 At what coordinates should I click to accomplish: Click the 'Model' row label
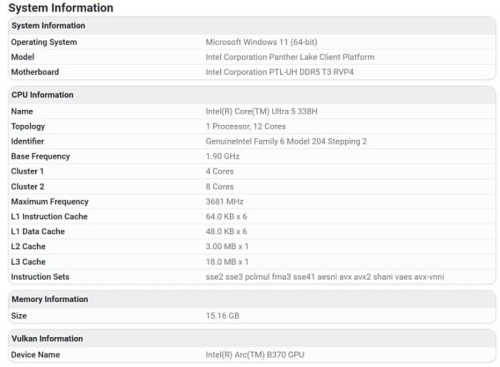(23, 57)
